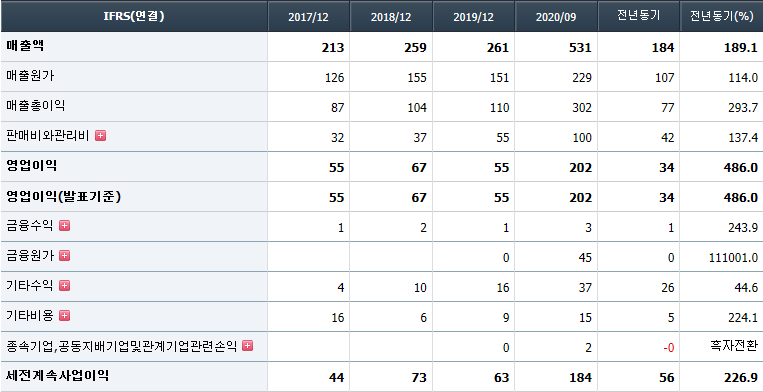Image resolution: width=763 pixels, height=392 pixels.
Task: Click 영업이익(발표기준) value 202
Action: point(580,198)
